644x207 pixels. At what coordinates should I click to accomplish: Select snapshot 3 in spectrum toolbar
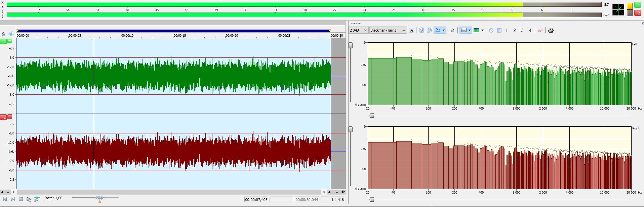(x=522, y=30)
